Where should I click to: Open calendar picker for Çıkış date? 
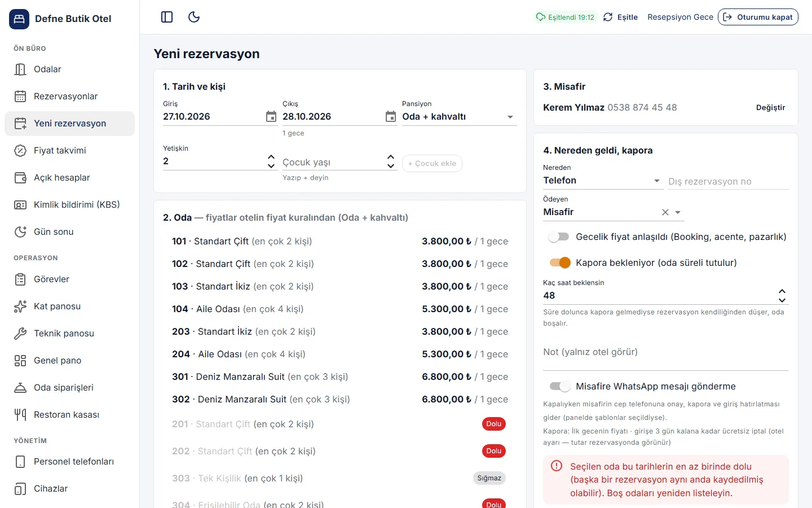coord(391,116)
